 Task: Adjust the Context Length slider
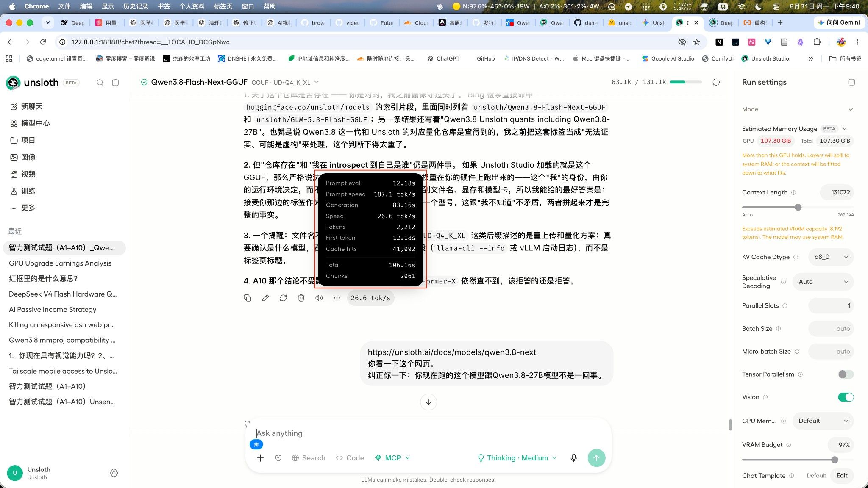click(x=798, y=207)
